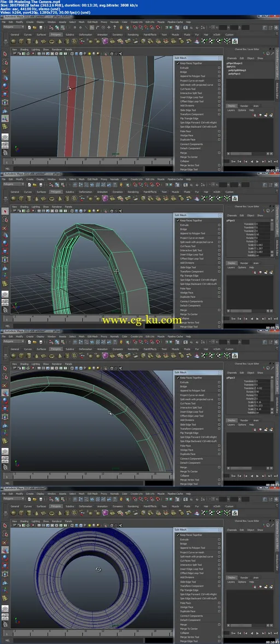280x644 pixels.
Task: Switch to four-pane layout in blue-ring frame
Action: (5, 617)
